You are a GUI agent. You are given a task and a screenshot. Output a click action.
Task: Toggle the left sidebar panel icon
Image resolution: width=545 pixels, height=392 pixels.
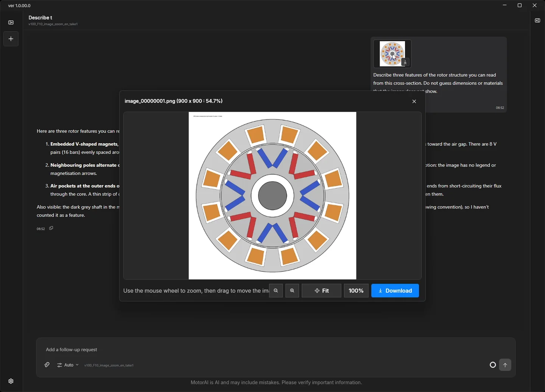11,22
